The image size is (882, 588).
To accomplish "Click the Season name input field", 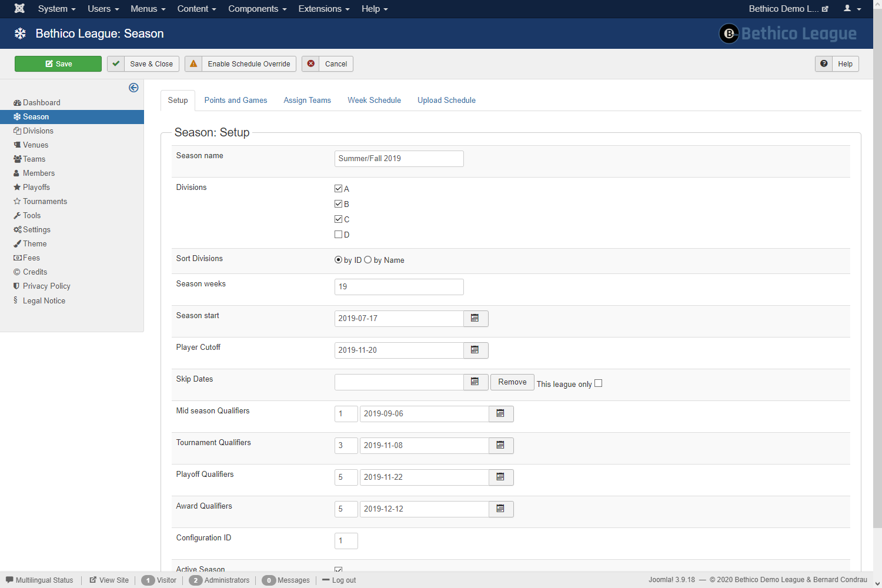I will click(x=399, y=159).
